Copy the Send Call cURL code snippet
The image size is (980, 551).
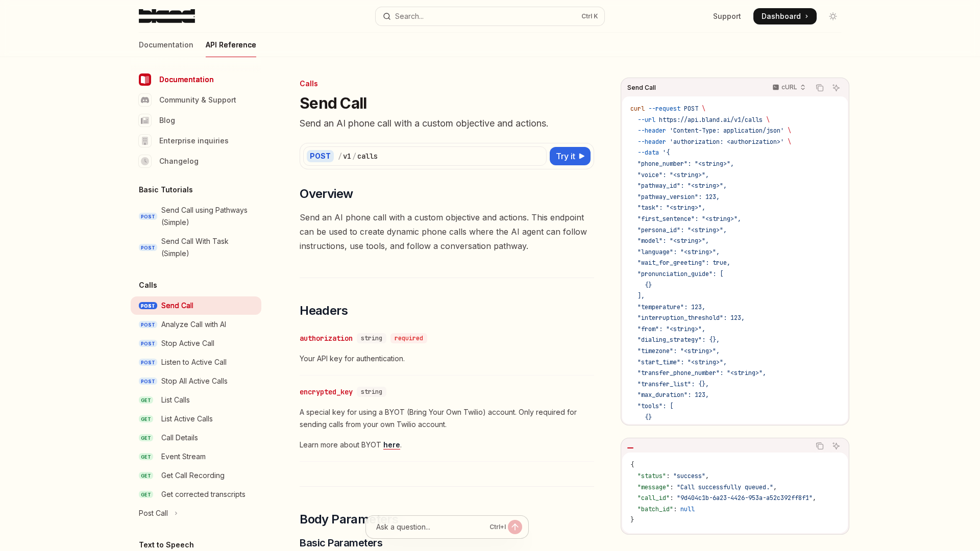tap(820, 88)
